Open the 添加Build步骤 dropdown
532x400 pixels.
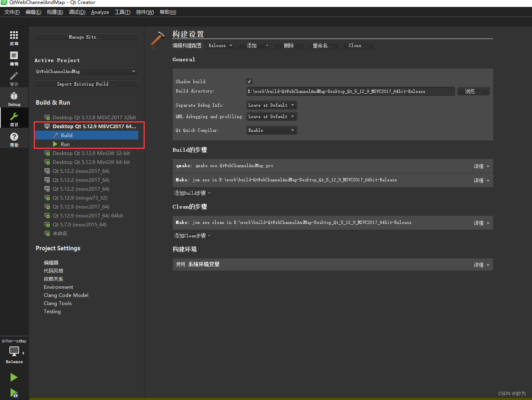(193, 193)
